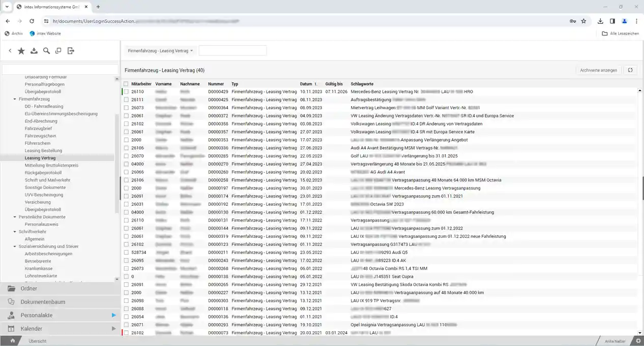Screen dimensions: 644x346
Task: Expand the Kalender panel arrow
Action: tap(113, 329)
